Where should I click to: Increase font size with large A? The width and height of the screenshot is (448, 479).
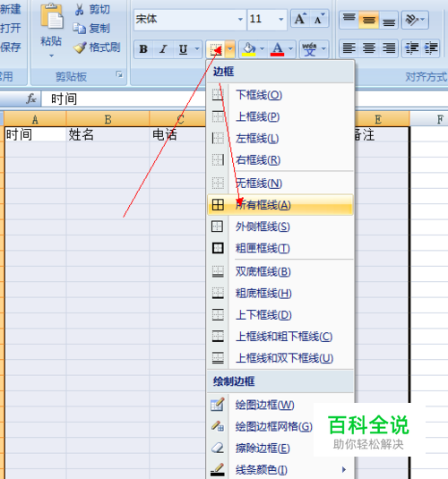point(300,19)
